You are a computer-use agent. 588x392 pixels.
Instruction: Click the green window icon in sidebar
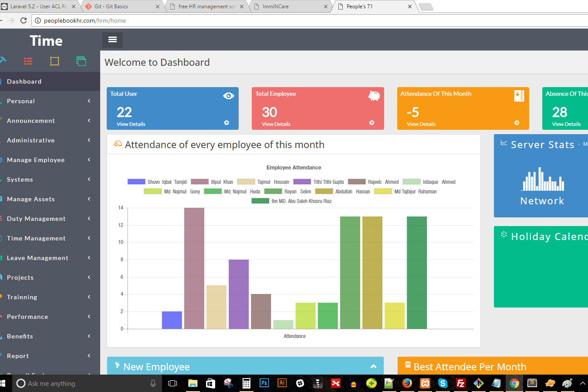pos(81,61)
